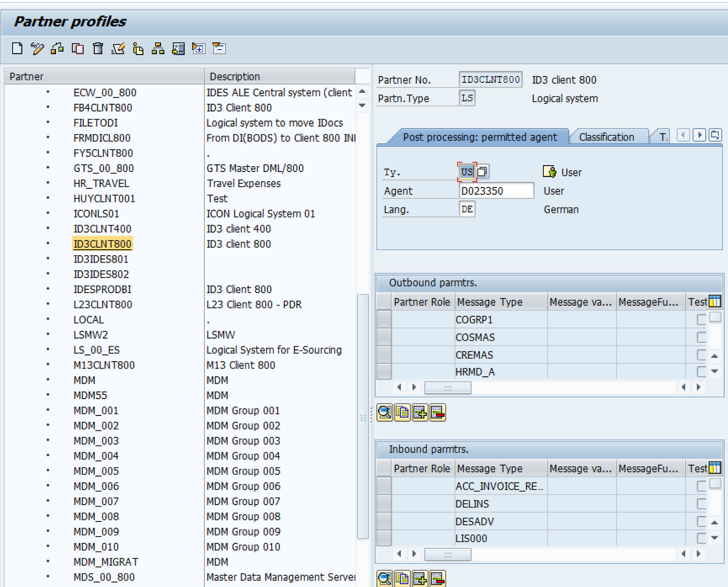Select partner ID3CLNT400 in the list
Screen dimensions: 728x587
(x=102, y=229)
